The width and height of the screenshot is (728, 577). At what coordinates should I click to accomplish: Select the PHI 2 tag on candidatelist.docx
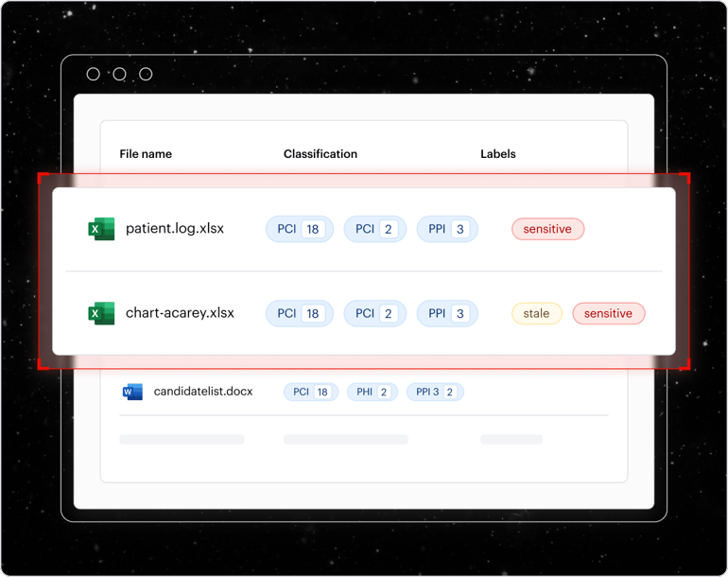tap(373, 392)
